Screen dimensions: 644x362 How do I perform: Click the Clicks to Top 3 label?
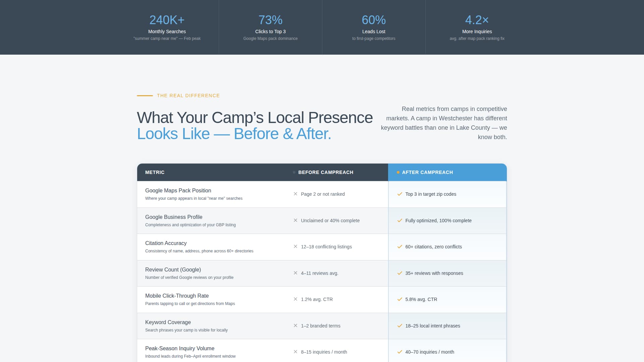(270, 32)
